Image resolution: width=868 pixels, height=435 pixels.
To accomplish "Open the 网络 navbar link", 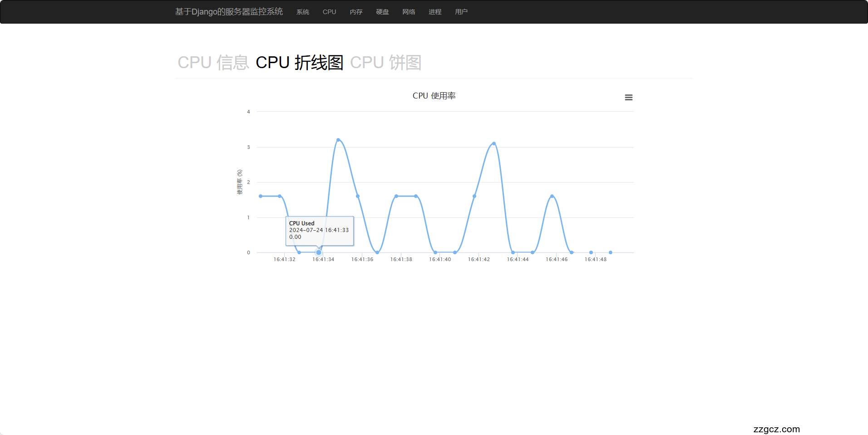I will click(x=409, y=12).
